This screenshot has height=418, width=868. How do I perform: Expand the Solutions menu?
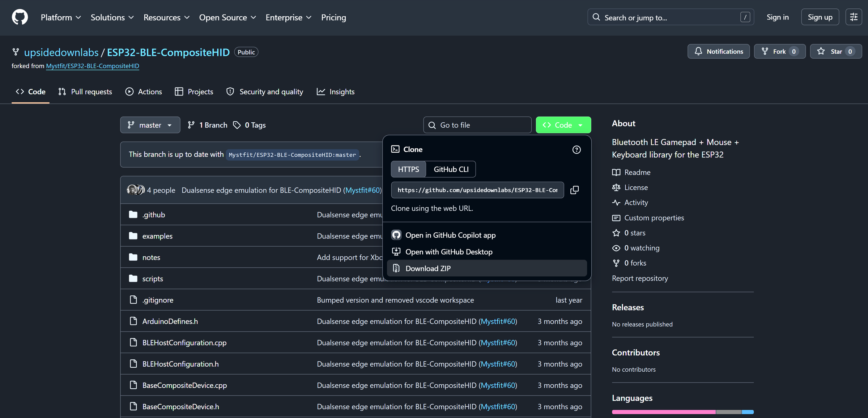click(112, 17)
